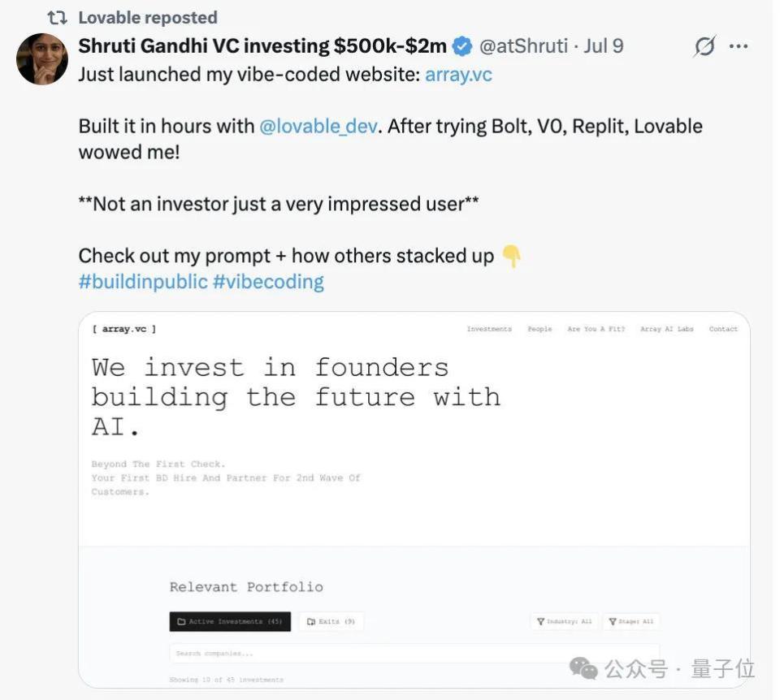The height and width of the screenshot is (700, 780).
Task: Open the @lovable_dev mention
Action: (318, 127)
